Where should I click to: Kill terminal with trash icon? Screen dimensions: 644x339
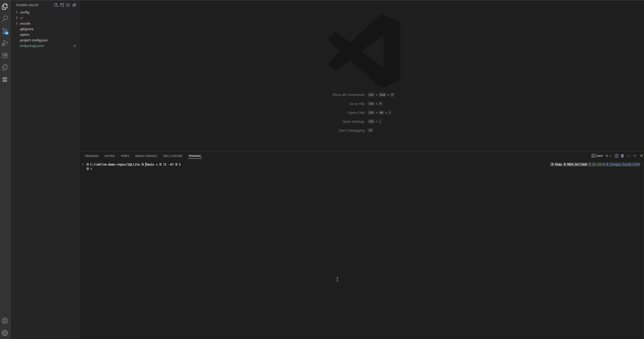pos(622,156)
